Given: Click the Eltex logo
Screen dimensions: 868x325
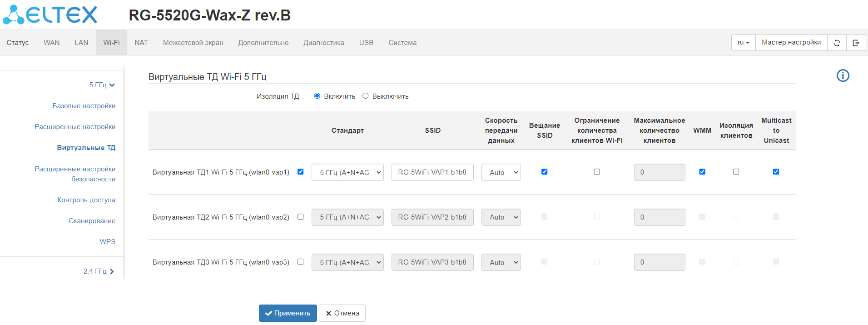Looking at the screenshot, I should tap(50, 15).
